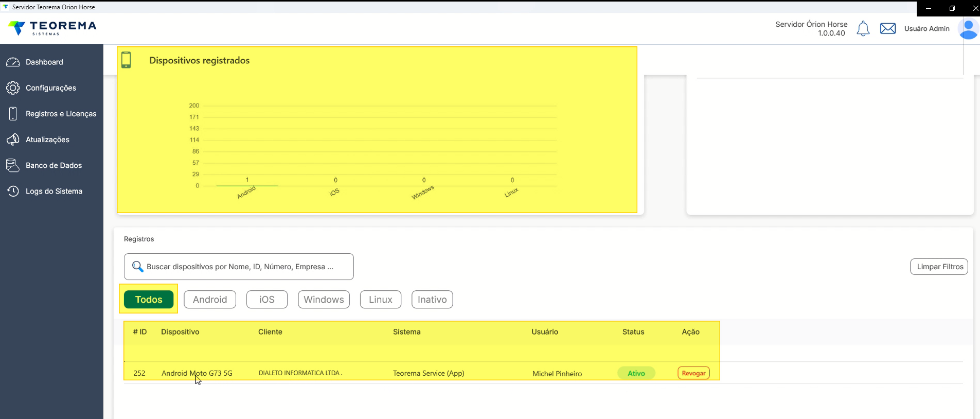Click the Teorema Sistemas logo
The width and height of the screenshot is (980, 419).
pos(53,28)
